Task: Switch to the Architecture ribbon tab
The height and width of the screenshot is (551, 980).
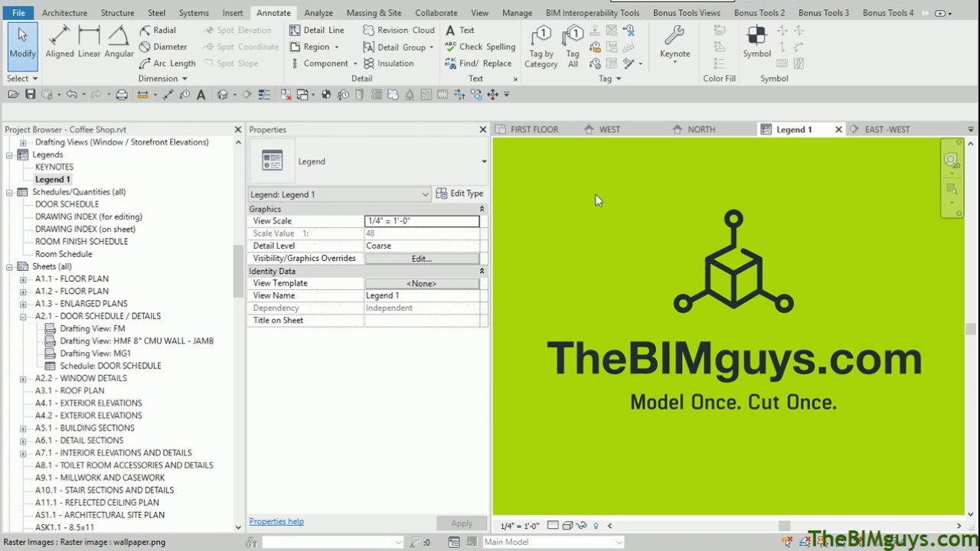Action: click(x=64, y=13)
